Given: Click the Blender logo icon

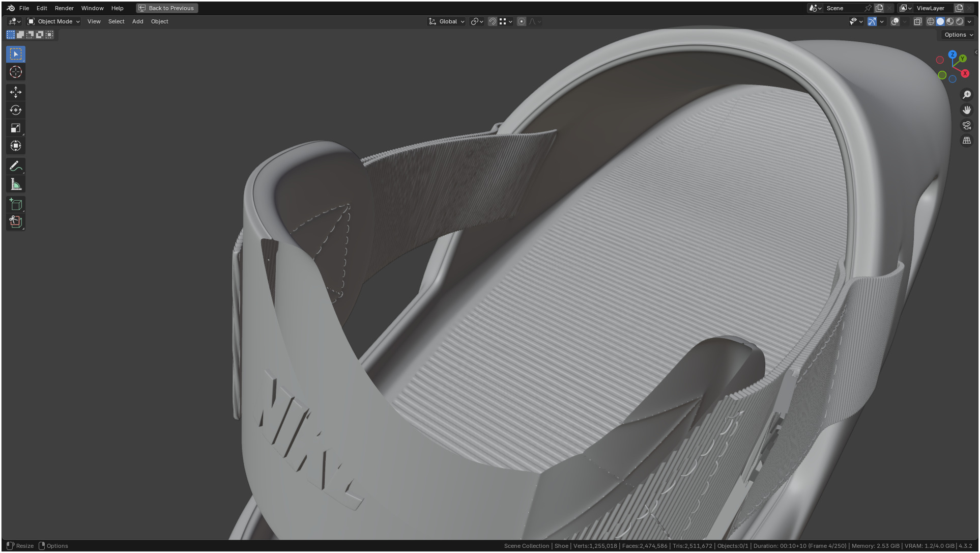Looking at the screenshot, I should (x=11, y=8).
